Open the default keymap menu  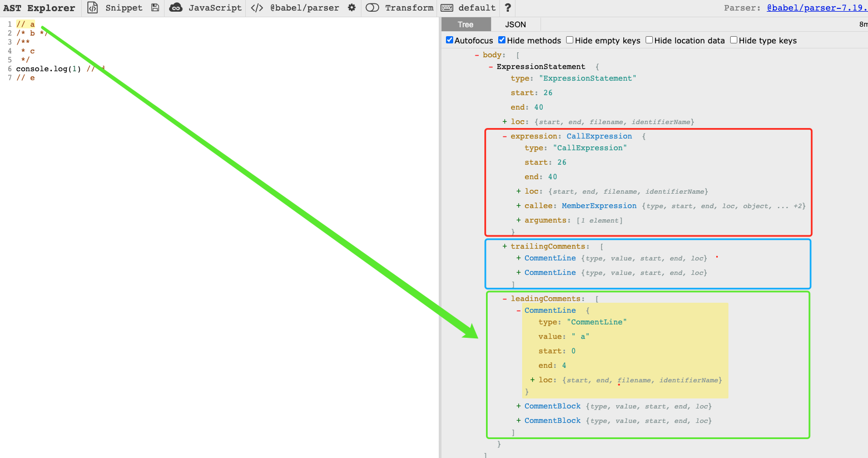tap(477, 8)
